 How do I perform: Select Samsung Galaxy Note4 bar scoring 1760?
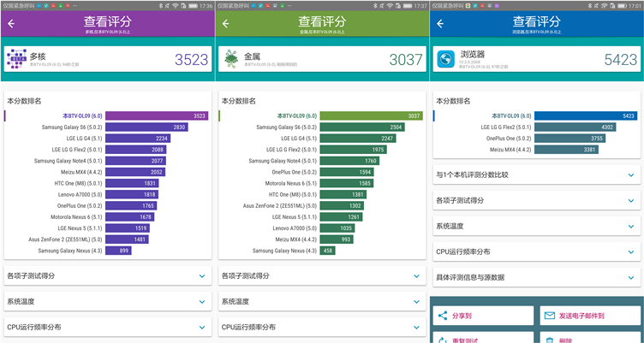(x=349, y=161)
